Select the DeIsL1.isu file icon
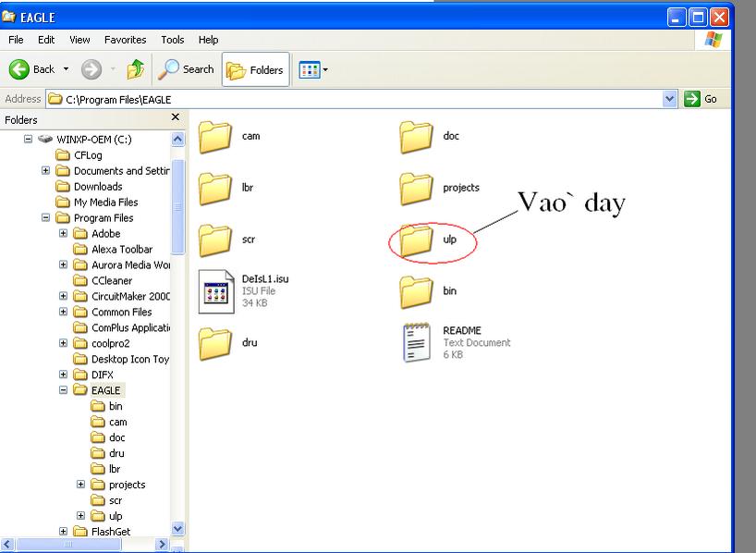Image resolution: width=756 pixels, height=553 pixels. 216,292
